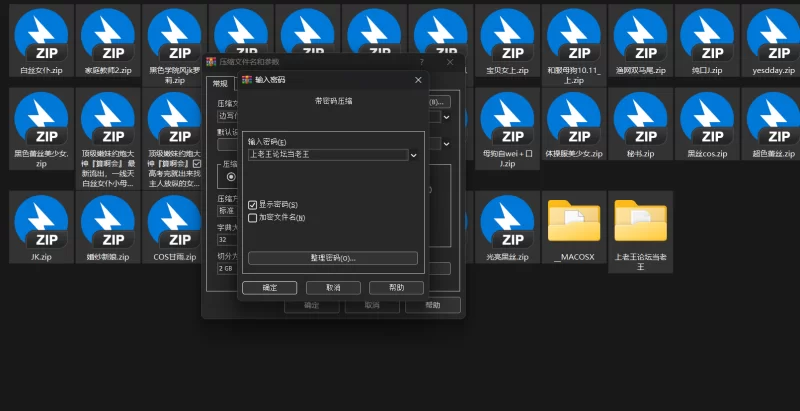Screen dimensions: 800x411
Task: Select the 渔网双马尾.zip file icon
Action: pyautogui.click(x=640, y=36)
